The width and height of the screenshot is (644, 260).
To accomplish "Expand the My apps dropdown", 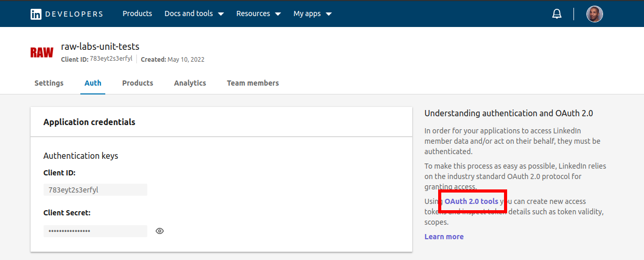I will pos(312,13).
